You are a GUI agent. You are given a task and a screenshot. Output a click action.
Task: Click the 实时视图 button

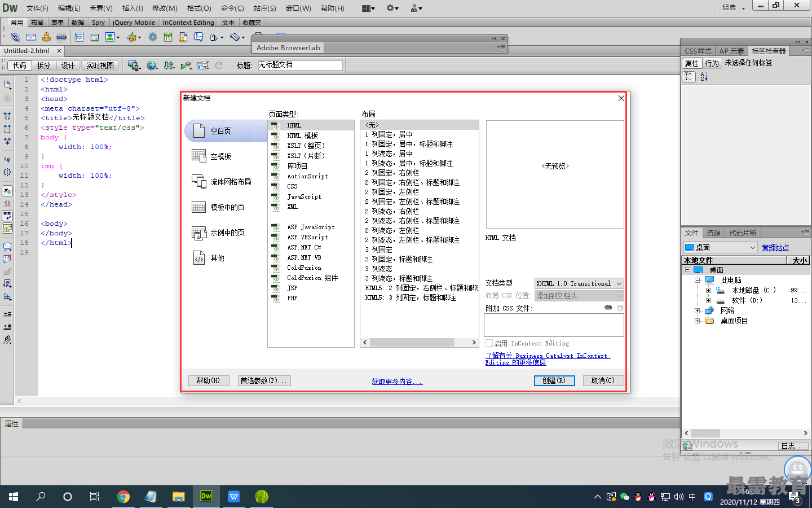(100, 65)
